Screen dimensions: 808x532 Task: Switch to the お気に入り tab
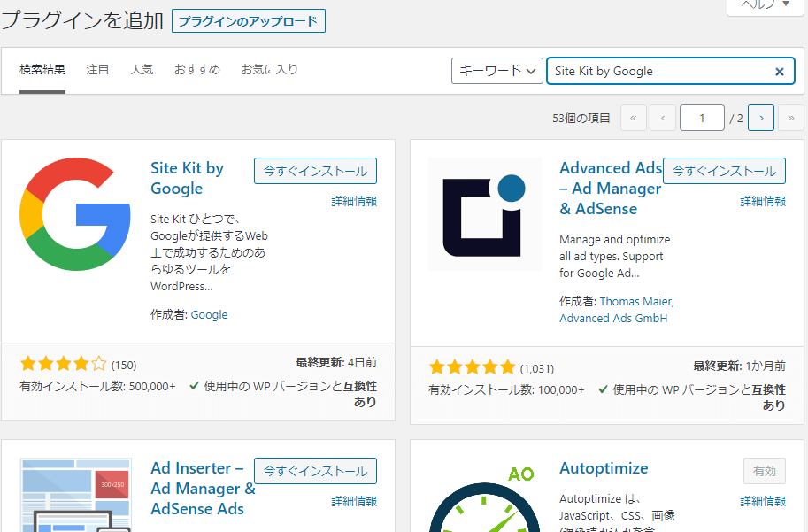270,69
